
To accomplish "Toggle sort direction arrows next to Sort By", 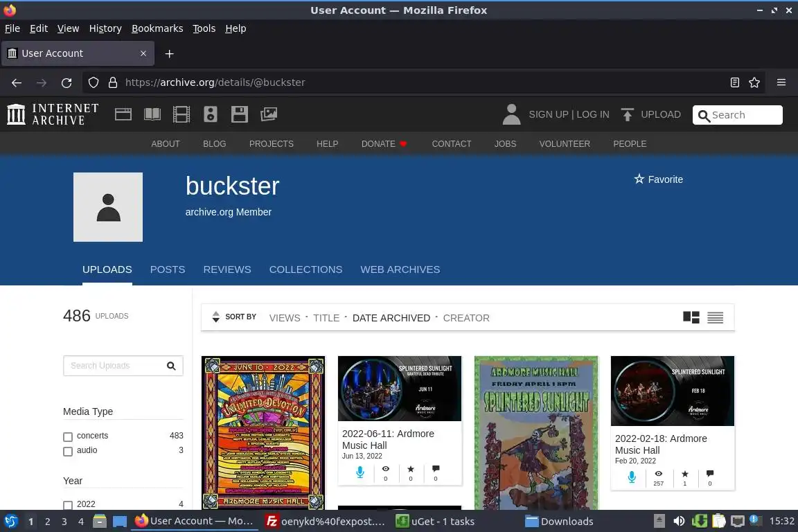I will click(216, 317).
